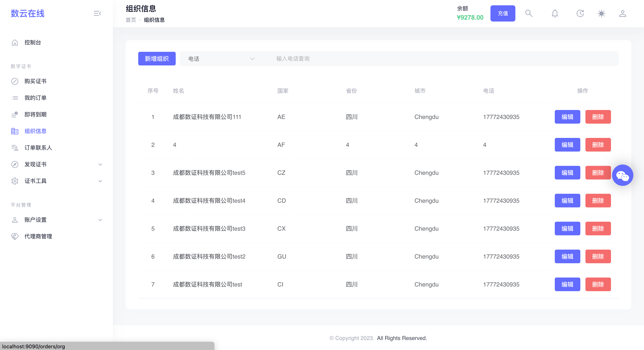The image size is (644, 350).
Task: Click the 即将到期 expiring icon in sidebar
Action: coord(15,115)
